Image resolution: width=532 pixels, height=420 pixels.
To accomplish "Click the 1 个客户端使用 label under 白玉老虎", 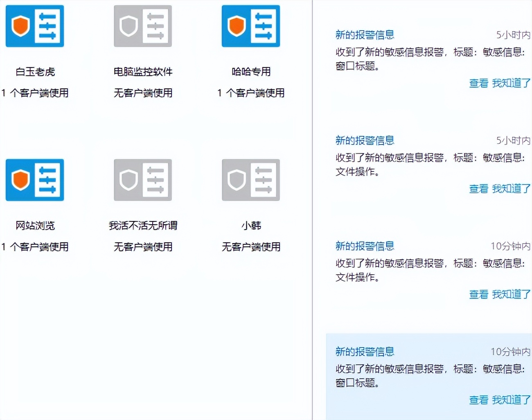I will pyautogui.click(x=35, y=93).
